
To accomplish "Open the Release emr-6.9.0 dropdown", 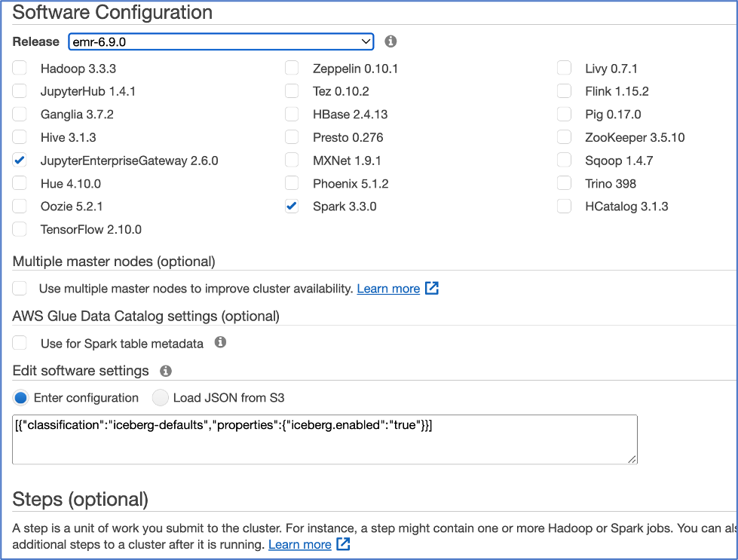I will (x=221, y=42).
